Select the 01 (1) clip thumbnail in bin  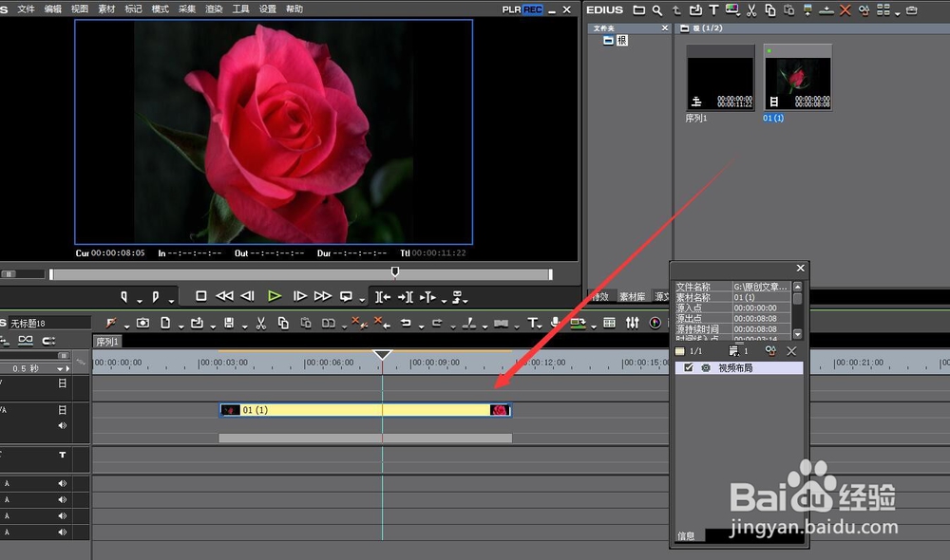click(798, 77)
